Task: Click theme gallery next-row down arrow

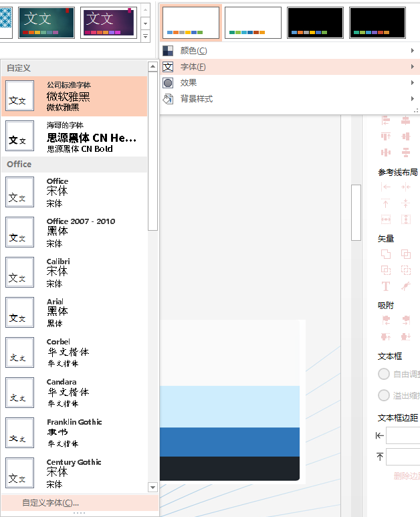Action: [145, 23]
